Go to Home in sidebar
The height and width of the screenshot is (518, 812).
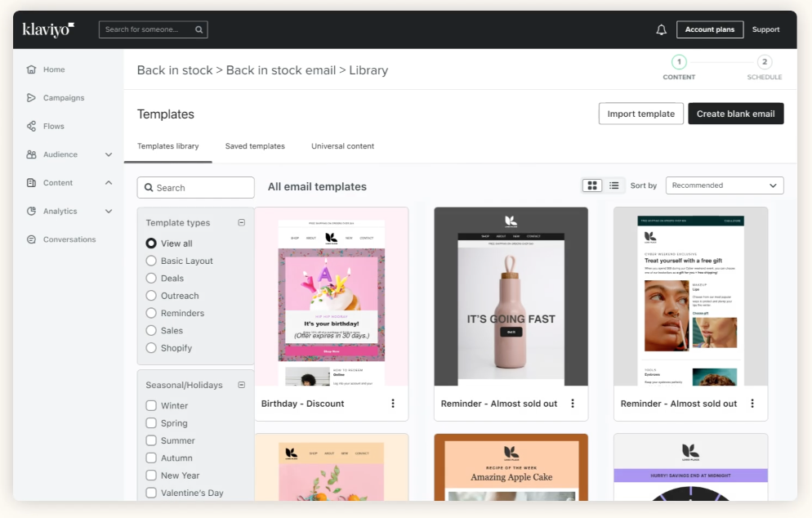(54, 69)
